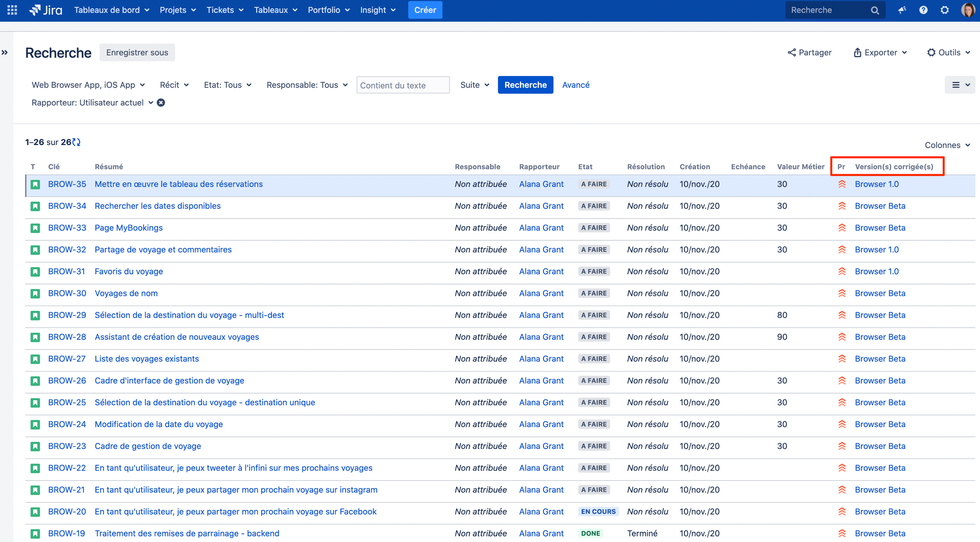980x542 pixels.
Task: Open issue BROW-32 link
Action: pyautogui.click(x=67, y=249)
